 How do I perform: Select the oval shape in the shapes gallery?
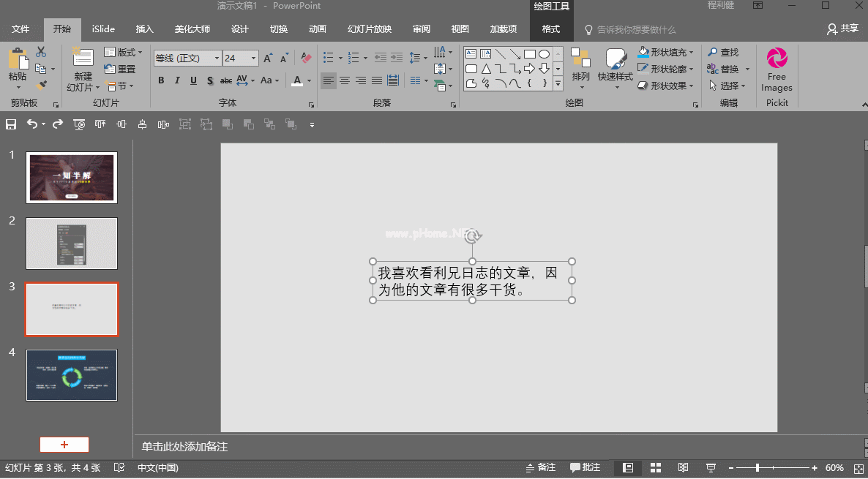point(544,54)
